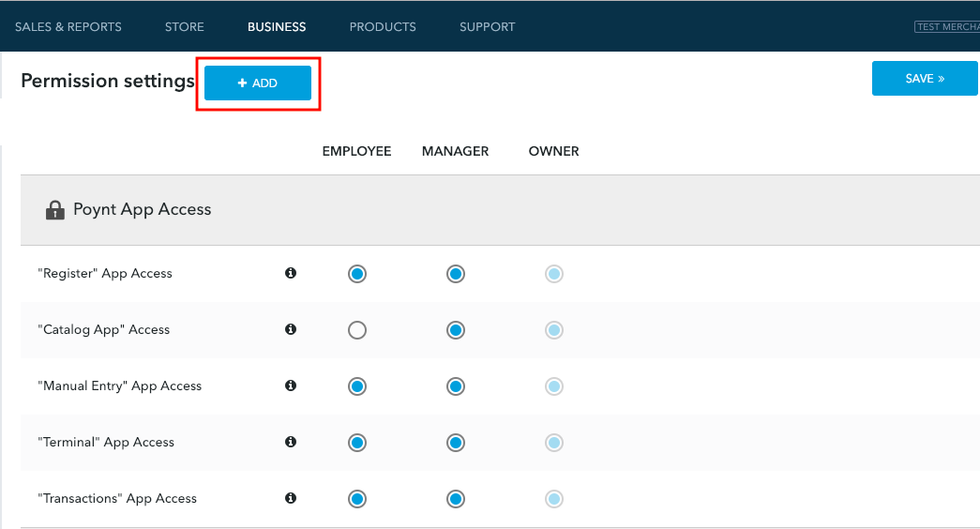Open the Business menu

277,27
